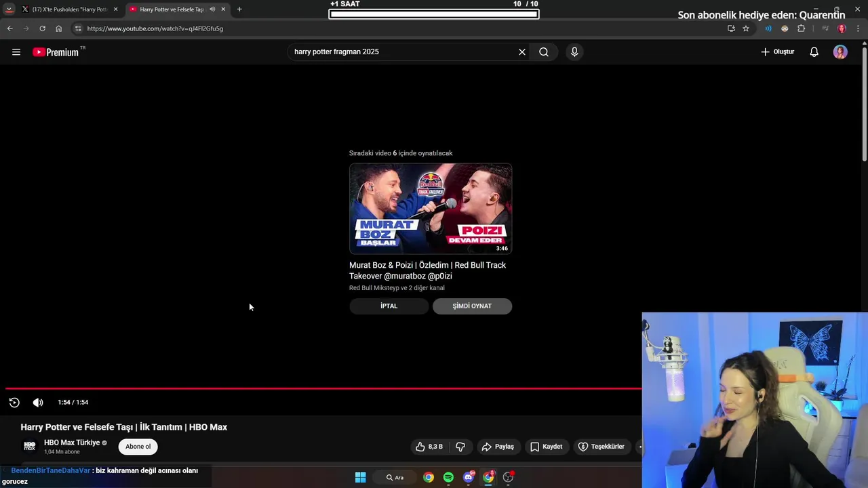Open Spotify from the taskbar
The width and height of the screenshot is (868, 488).
click(x=448, y=477)
